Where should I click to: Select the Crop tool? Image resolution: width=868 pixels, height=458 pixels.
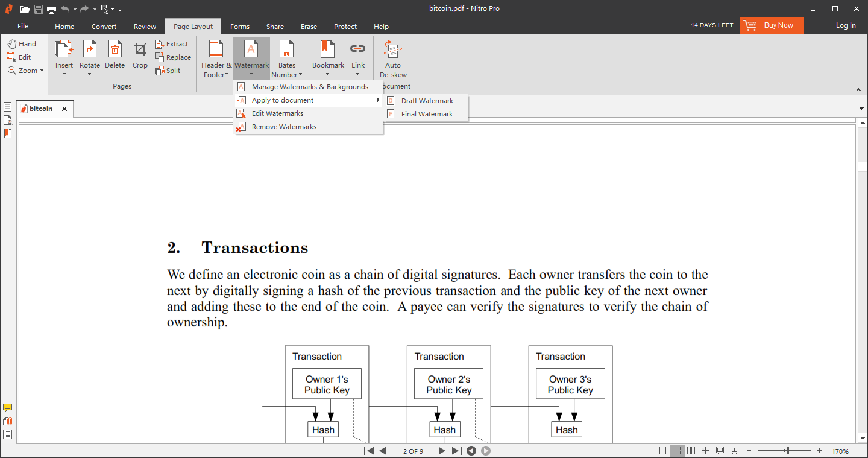tap(140, 49)
